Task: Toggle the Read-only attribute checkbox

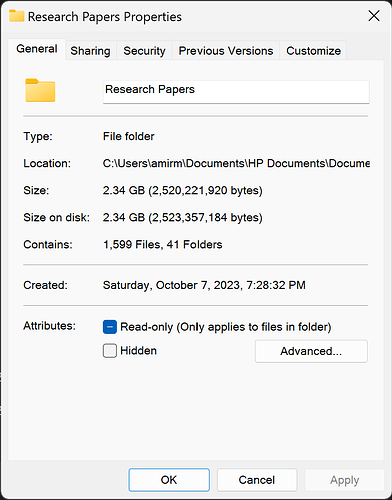Action: pyautogui.click(x=110, y=327)
